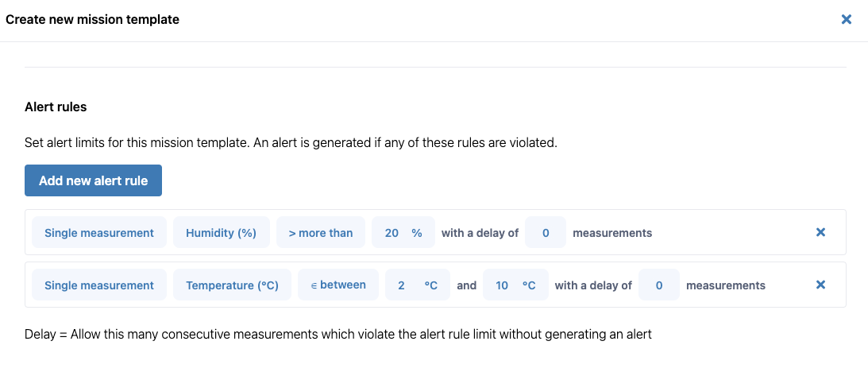Open Single measurement dropdown in Temperature rule
The image size is (868, 376).
(99, 285)
